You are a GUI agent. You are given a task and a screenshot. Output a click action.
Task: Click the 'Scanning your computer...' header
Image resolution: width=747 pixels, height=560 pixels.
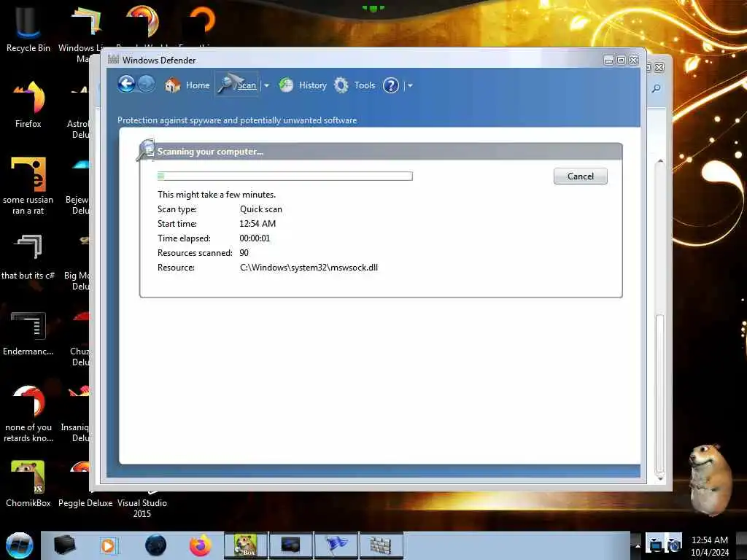click(x=210, y=152)
